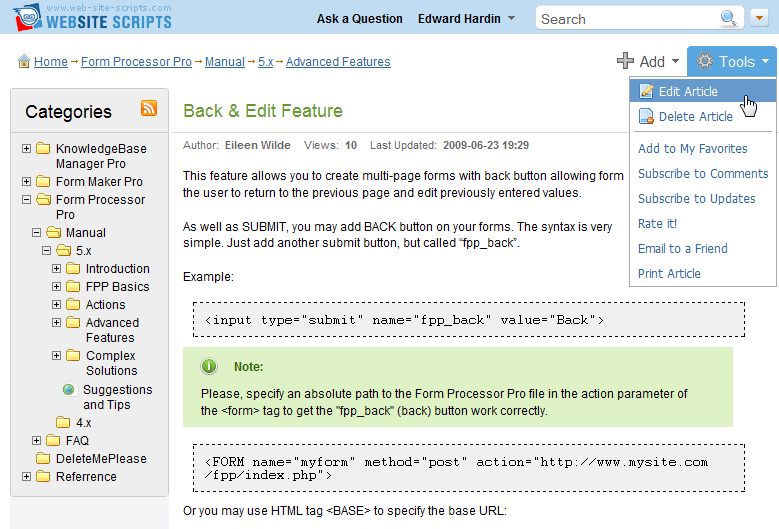Expand the Actions tree node
This screenshot has height=529, width=779.
click(56, 304)
